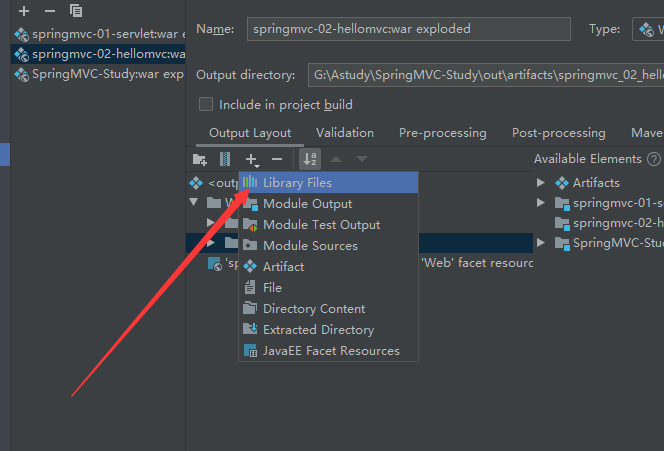Open the Pre-processing tab

pos(443,133)
